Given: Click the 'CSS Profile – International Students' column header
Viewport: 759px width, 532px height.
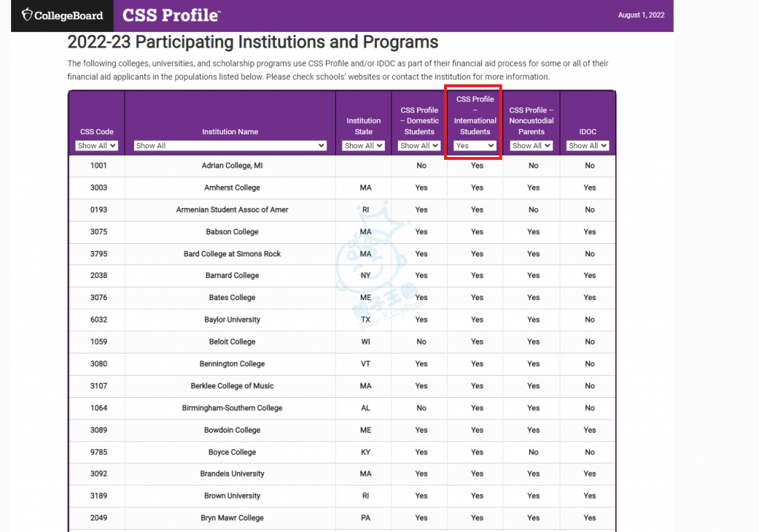Looking at the screenshot, I should click(x=475, y=115).
